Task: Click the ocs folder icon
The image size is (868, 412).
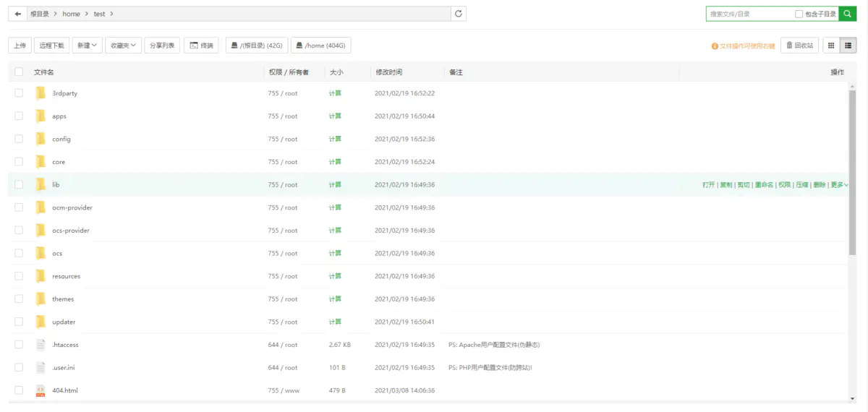Action: point(41,254)
